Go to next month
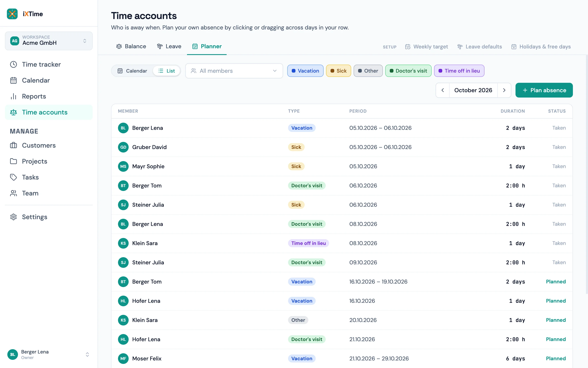588x368 pixels. pyautogui.click(x=504, y=90)
